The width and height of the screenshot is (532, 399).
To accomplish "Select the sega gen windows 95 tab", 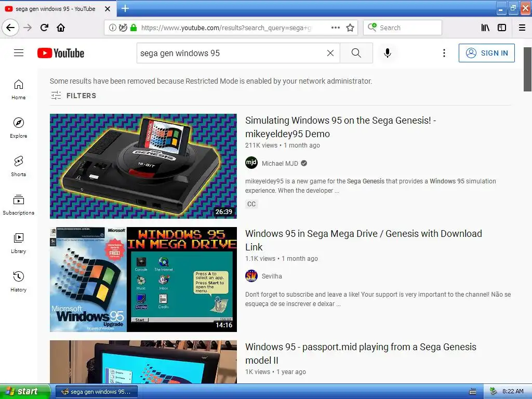I will point(58,9).
